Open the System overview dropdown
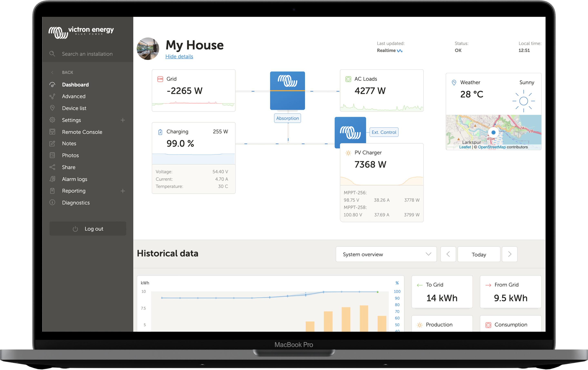Screen dimensions: 588x370 coord(386,254)
